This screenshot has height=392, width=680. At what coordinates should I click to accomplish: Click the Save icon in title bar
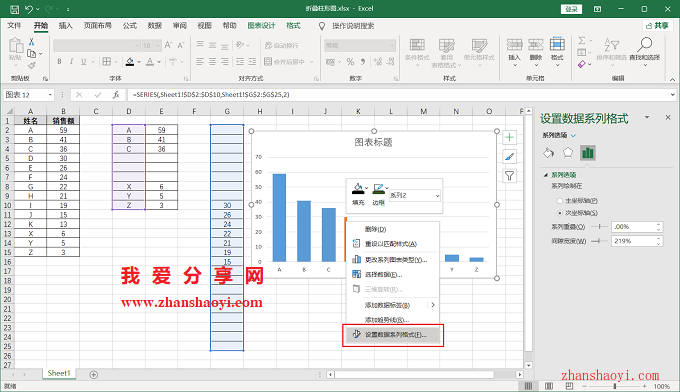(x=14, y=9)
